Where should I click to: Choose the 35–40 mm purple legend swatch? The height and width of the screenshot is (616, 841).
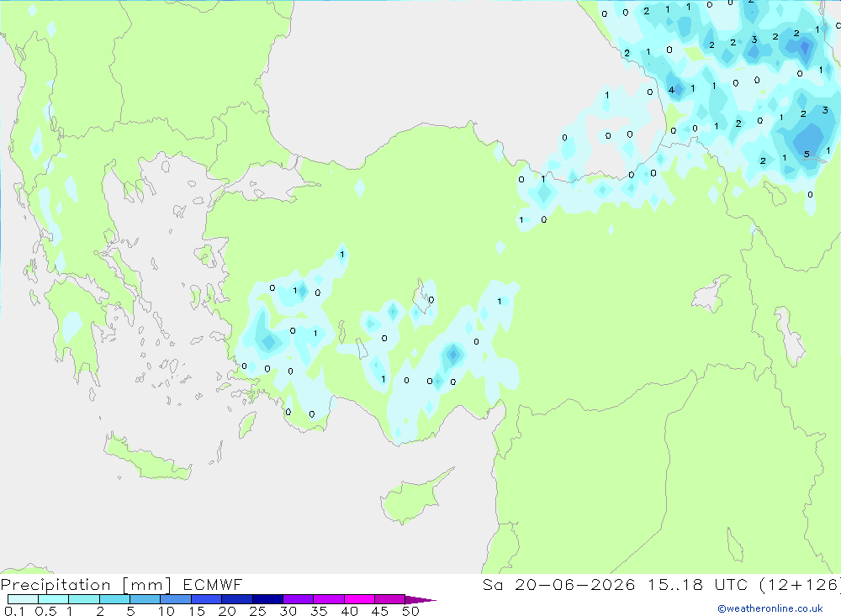coord(328,599)
